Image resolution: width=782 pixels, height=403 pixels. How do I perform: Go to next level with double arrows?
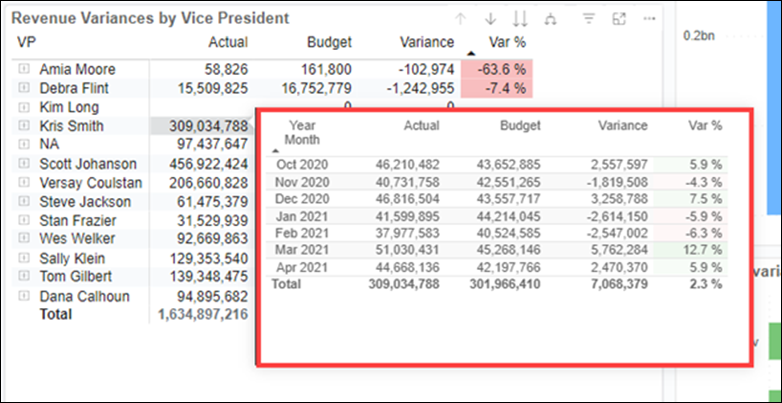519,19
